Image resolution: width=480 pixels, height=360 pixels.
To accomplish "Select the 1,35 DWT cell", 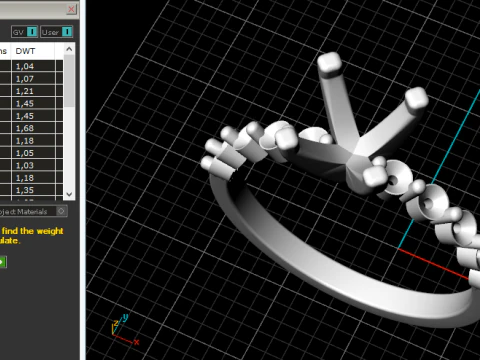I will pyautogui.click(x=33, y=190).
